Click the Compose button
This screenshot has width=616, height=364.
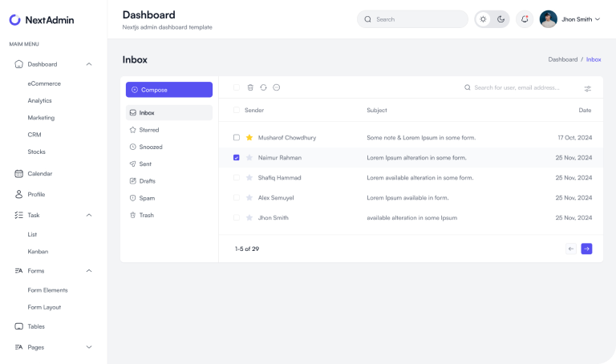click(168, 90)
